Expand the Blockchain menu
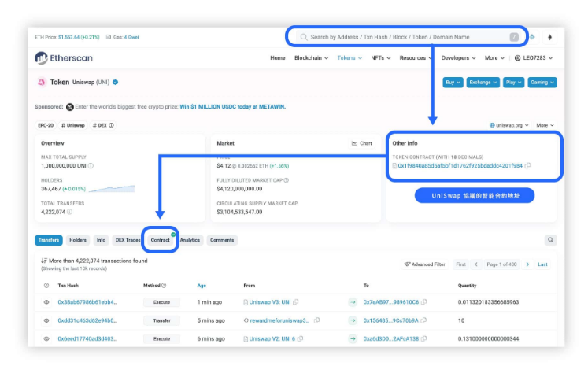588x377 pixels. pos(311,58)
